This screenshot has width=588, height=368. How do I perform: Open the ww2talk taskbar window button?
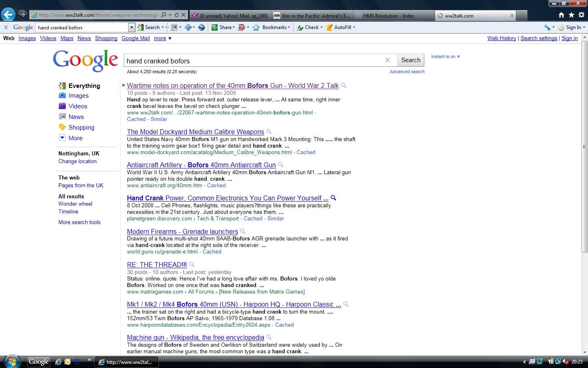pos(127,362)
